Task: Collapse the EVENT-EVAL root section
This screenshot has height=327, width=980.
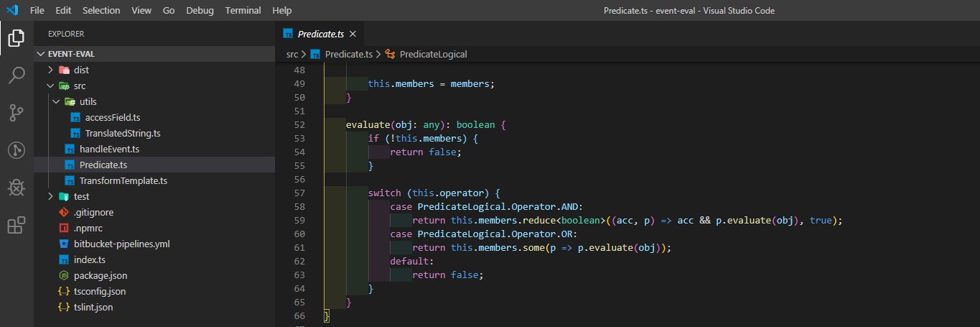Action: coord(154,54)
